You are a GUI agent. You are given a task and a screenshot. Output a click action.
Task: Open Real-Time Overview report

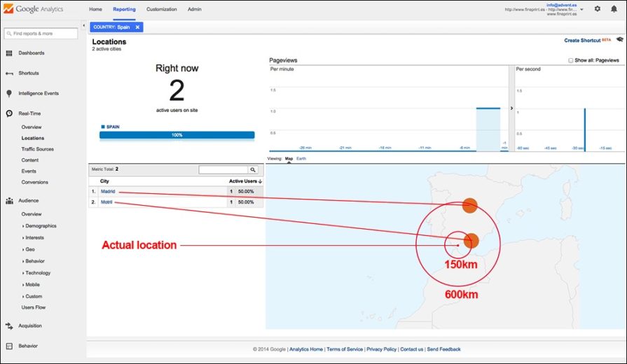[32, 127]
